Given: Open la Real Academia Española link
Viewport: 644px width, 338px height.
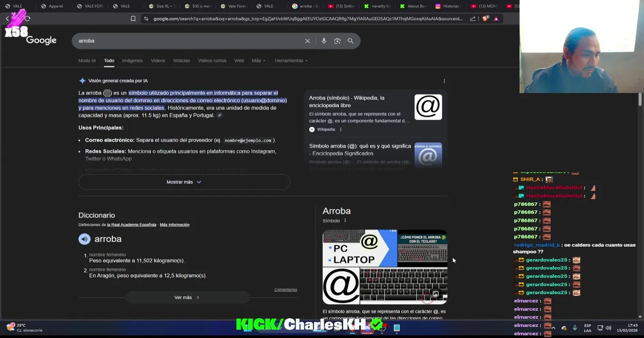Looking at the screenshot, I should click(132, 225).
